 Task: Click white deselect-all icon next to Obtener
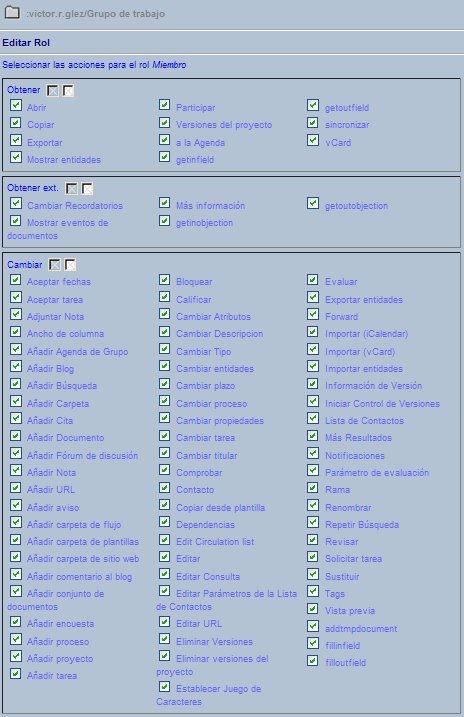[68, 91]
